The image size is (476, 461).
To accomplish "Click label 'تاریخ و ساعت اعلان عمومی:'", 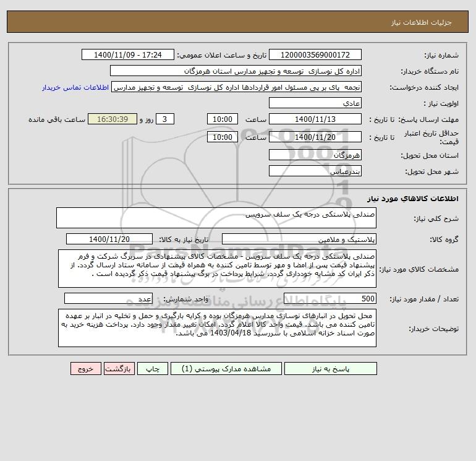I will pyautogui.click(x=221, y=55).
